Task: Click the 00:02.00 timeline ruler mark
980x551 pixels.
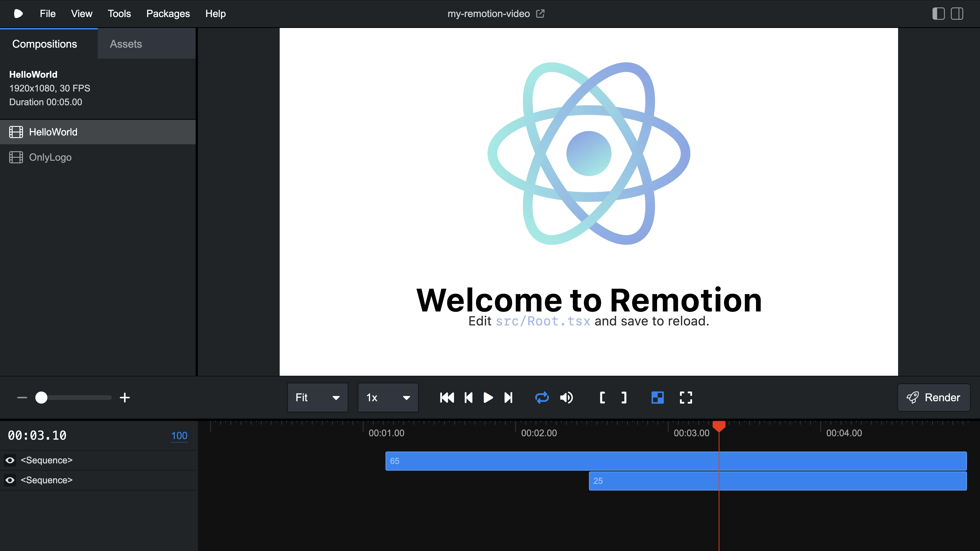Action: (539, 433)
